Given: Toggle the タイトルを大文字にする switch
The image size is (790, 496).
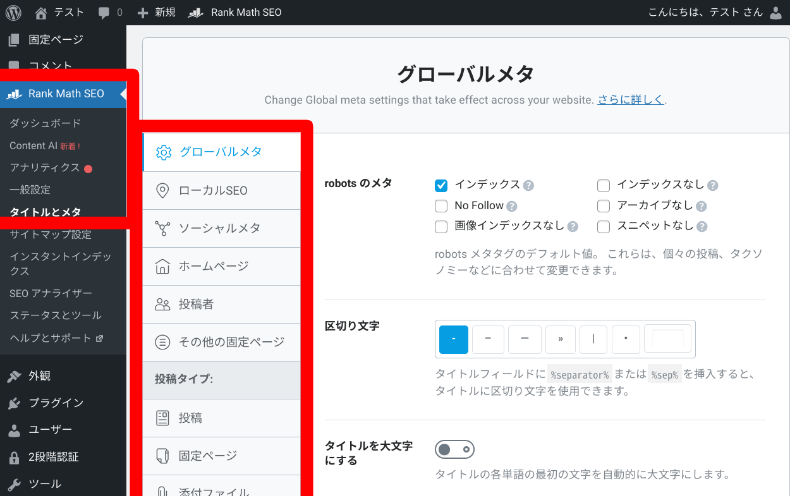Looking at the screenshot, I should (x=455, y=449).
